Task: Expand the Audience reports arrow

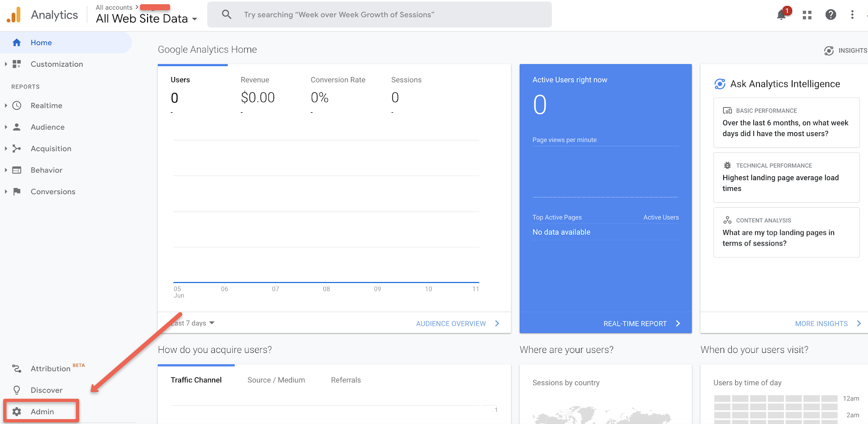Action: tap(6, 127)
